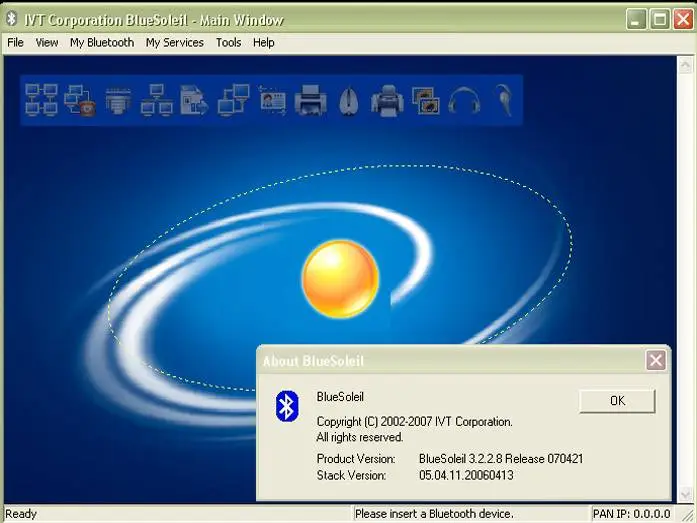697x523 pixels.
Task: Select the LAN Access three-computer icon
Action: (156, 100)
